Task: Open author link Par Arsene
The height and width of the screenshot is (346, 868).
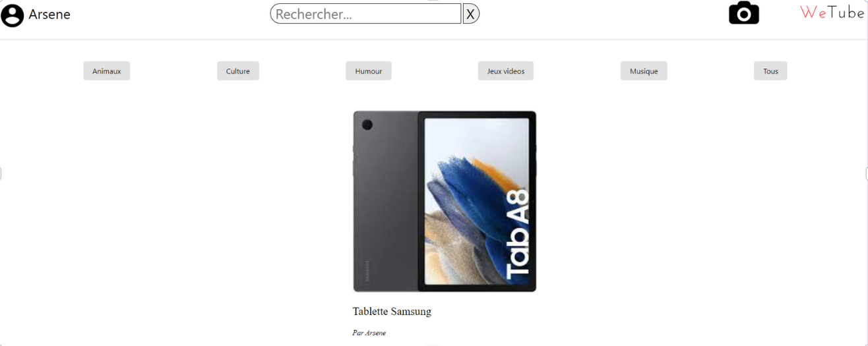Action: point(369,333)
